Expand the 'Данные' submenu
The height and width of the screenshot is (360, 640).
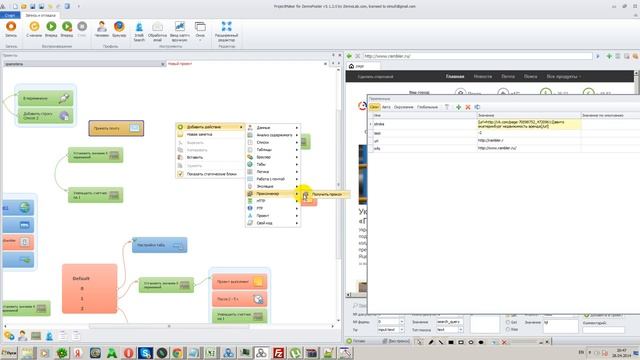tap(273, 128)
